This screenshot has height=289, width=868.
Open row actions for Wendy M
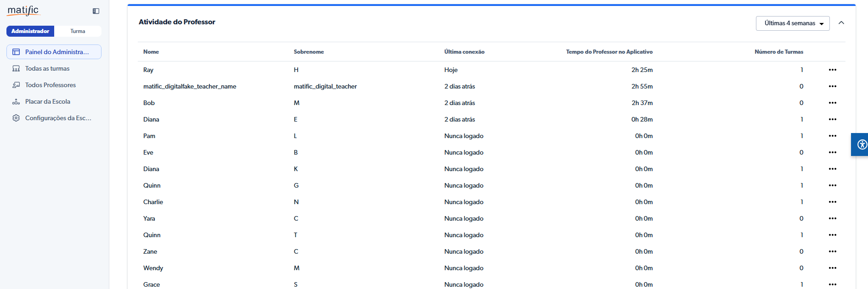[832, 268]
